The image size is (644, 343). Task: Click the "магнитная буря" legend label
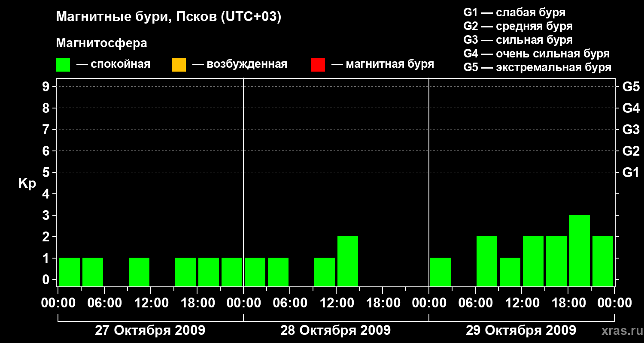(390, 64)
